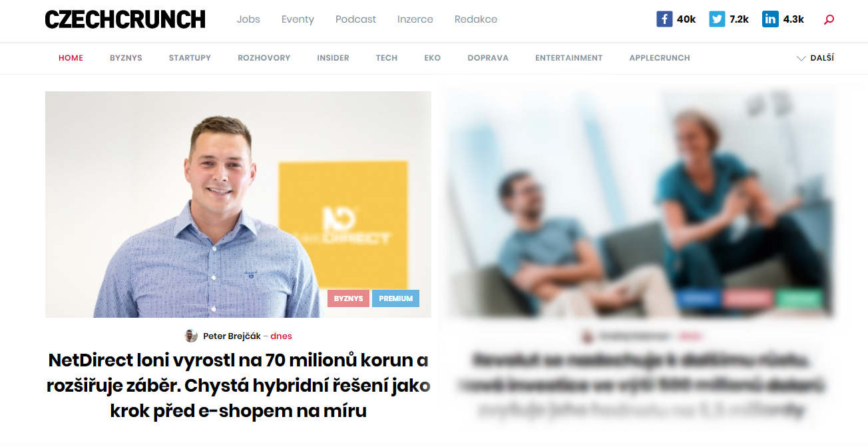Open the LinkedIn page icon

coord(770,19)
